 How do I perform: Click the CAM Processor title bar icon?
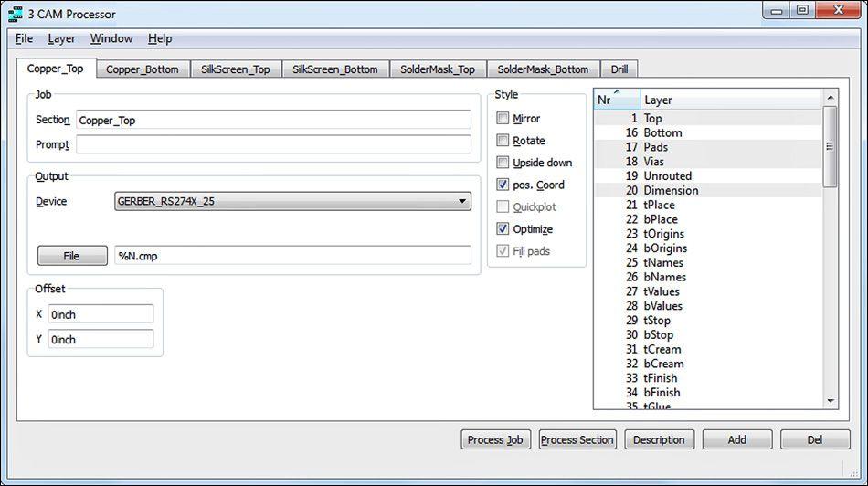point(16,14)
